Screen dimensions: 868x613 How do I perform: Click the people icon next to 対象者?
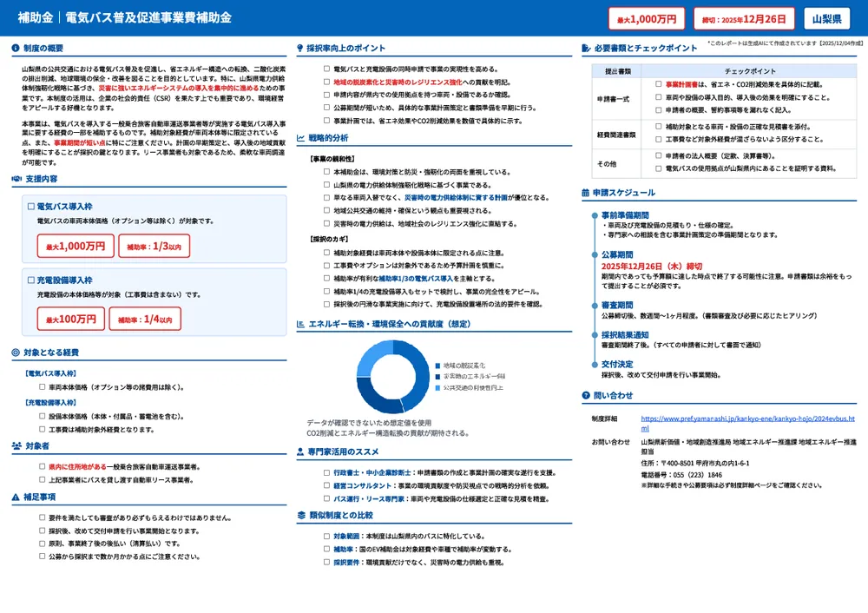(x=16, y=445)
